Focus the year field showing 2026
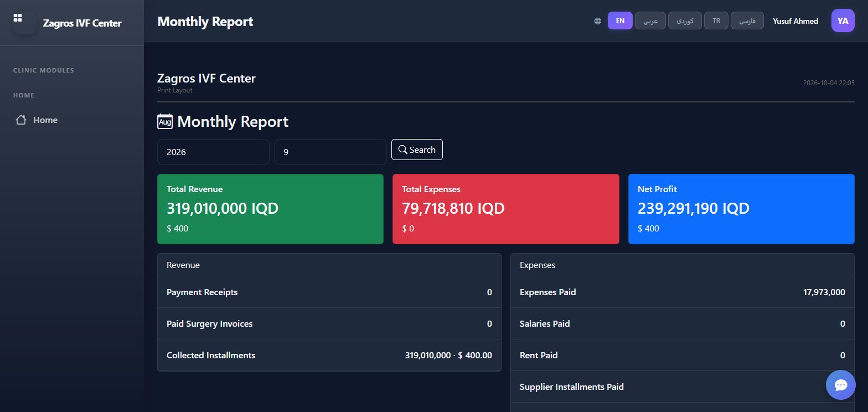This screenshot has width=868, height=412. pos(213,152)
